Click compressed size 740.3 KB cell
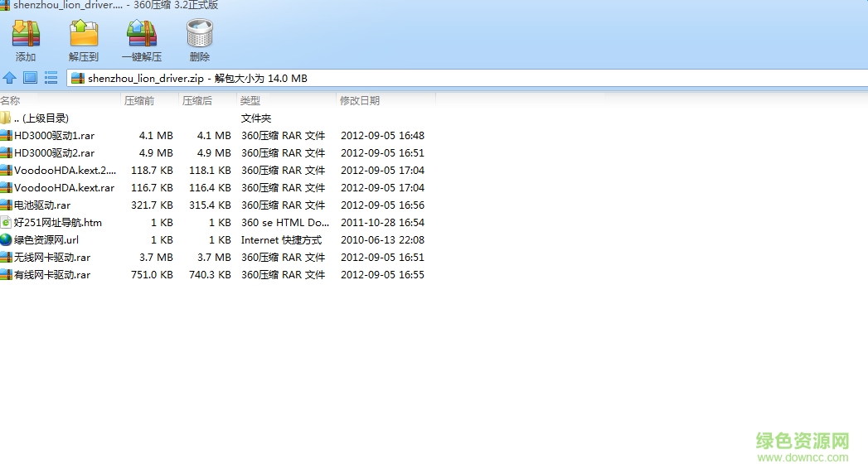Image resolution: width=868 pixels, height=473 pixels. click(210, 275)
